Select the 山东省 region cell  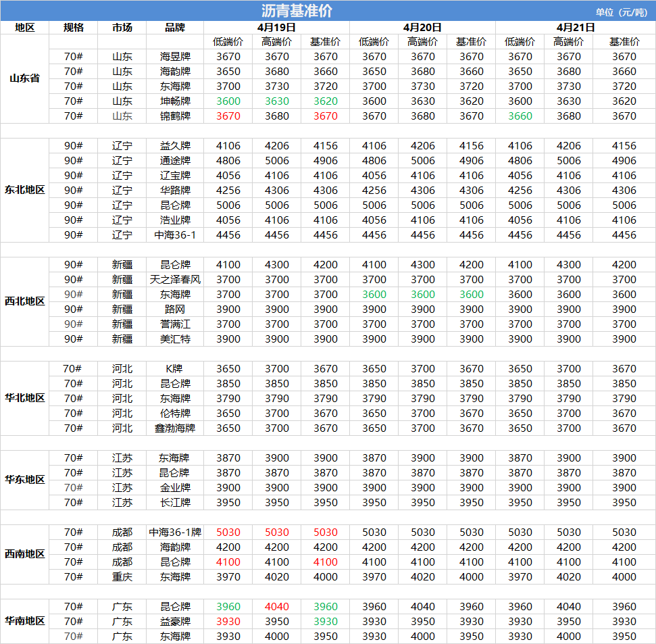click(x=24, y=78)
